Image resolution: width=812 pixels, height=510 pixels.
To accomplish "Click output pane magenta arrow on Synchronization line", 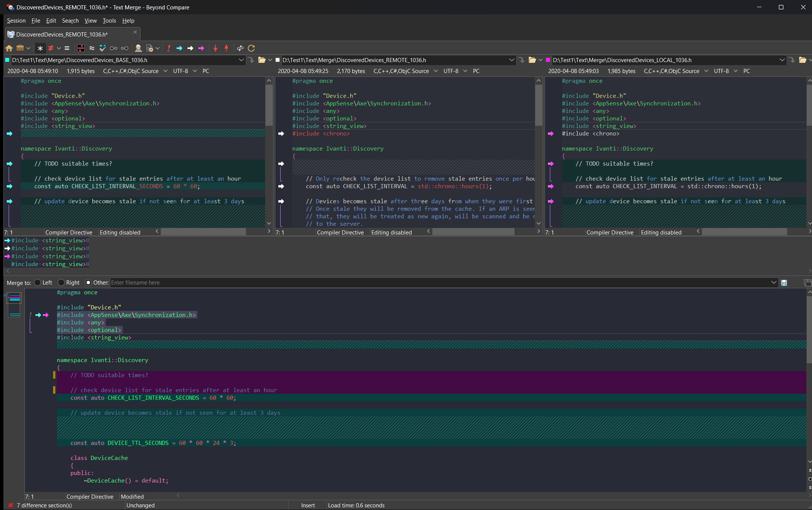I will 46,315.
